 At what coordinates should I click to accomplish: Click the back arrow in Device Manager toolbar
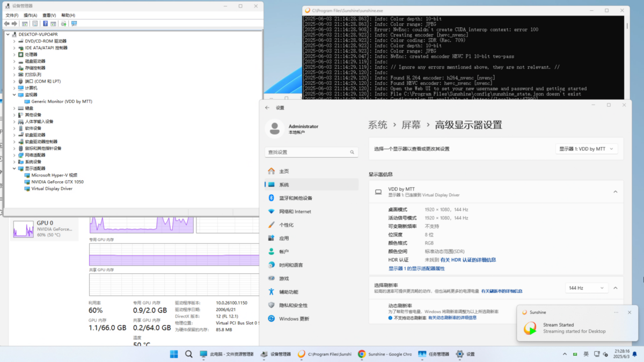(8, 24)
